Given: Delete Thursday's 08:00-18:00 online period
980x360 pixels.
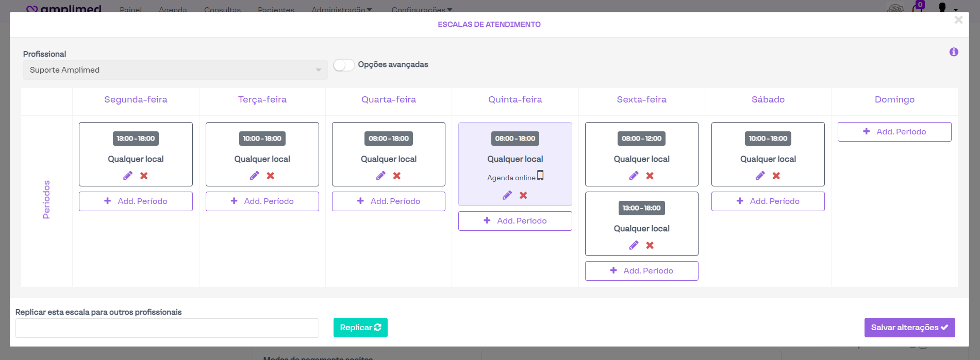Looking at the screenshot, I should (523, 195).
